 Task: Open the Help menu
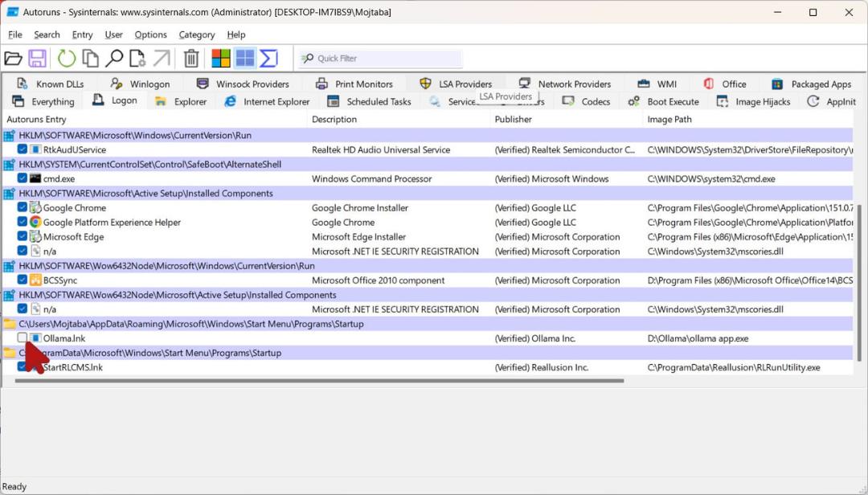[235, 35]
